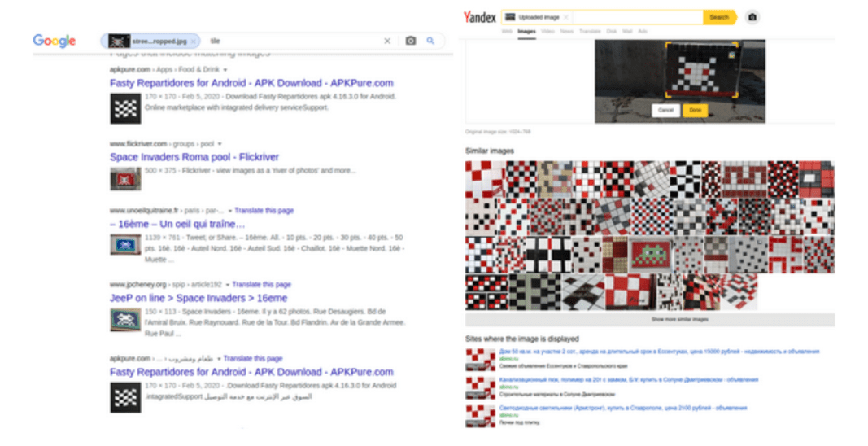The height and width of the screenshot is (446, 868).
Task: Open Yandex image search camera icon
Action: (x=752, y=17)
